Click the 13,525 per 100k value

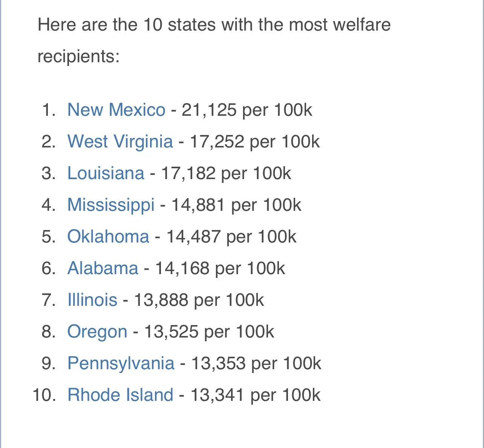pyautogui.click(x=209, y=332)
